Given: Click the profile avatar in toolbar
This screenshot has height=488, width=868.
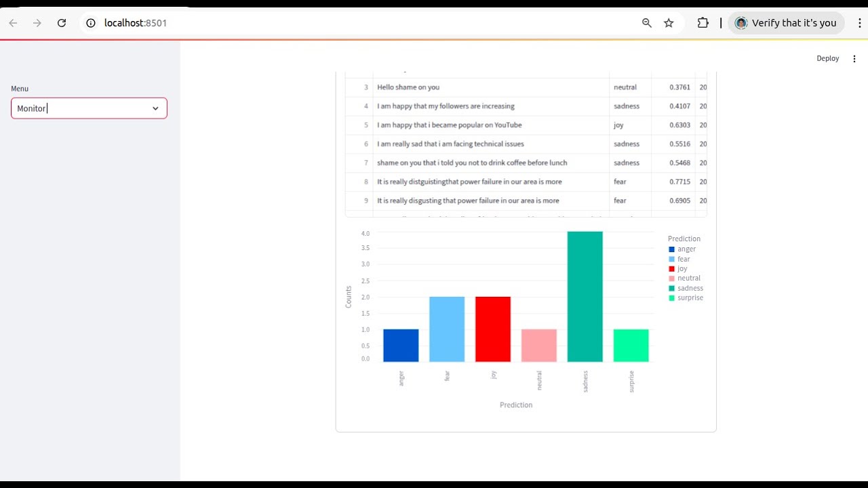Looking at the screenshot, I should click(x=741, y=23).
